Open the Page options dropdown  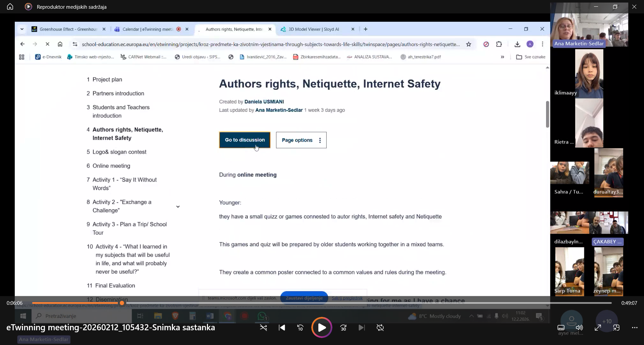(x=301, y=140)
